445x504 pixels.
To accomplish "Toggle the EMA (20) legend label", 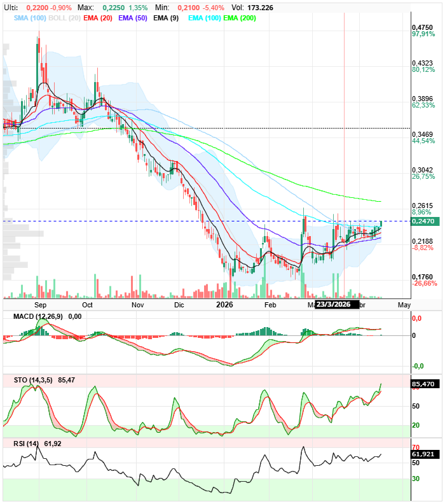I will click(98, 18).
